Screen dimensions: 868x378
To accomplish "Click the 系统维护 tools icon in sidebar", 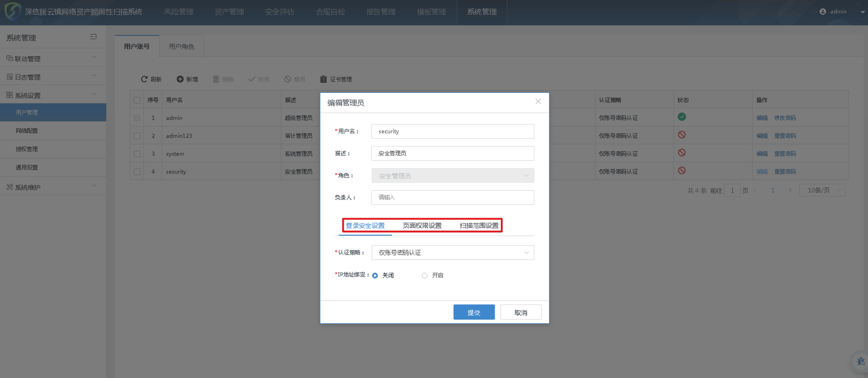I will pos(10,187).
